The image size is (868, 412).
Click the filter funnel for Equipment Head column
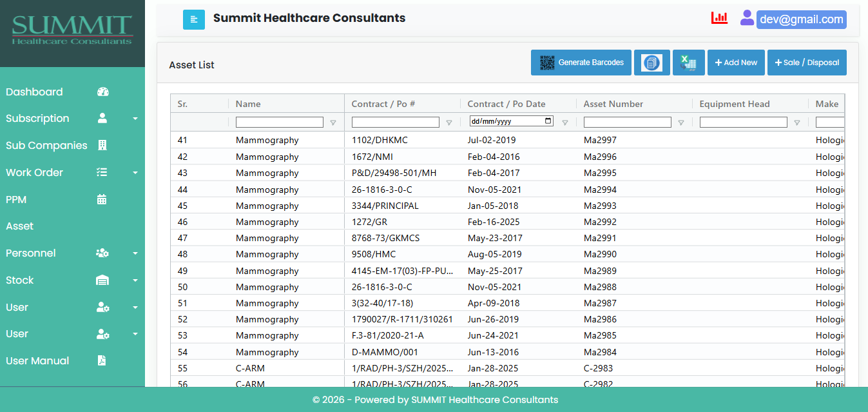coord(797,123)
